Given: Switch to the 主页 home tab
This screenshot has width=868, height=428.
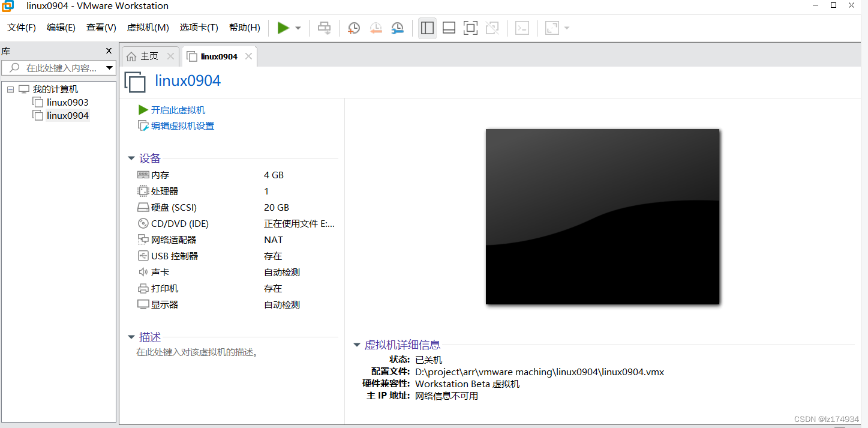Looking at the screenshot, I should (x=149, y=56).
